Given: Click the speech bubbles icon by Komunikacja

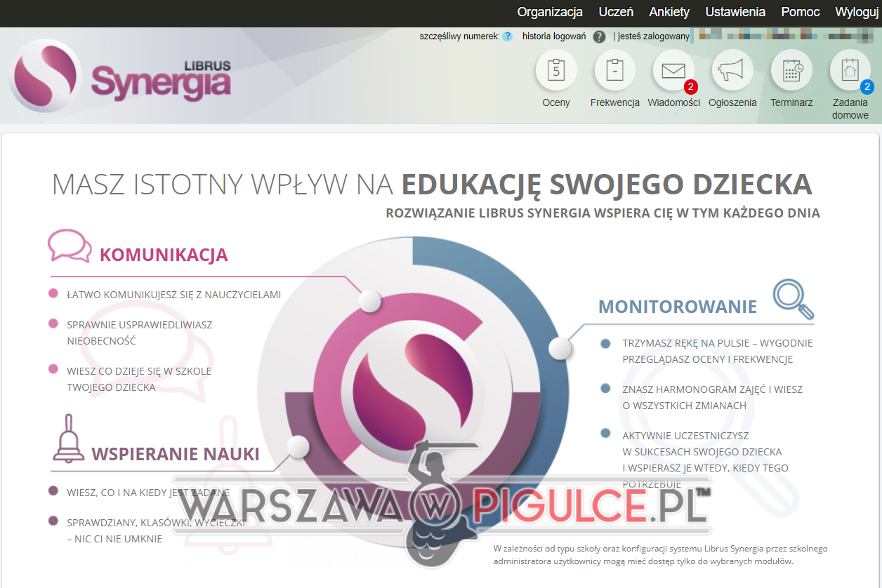Looking at the screenshot, I should point(70,246).
